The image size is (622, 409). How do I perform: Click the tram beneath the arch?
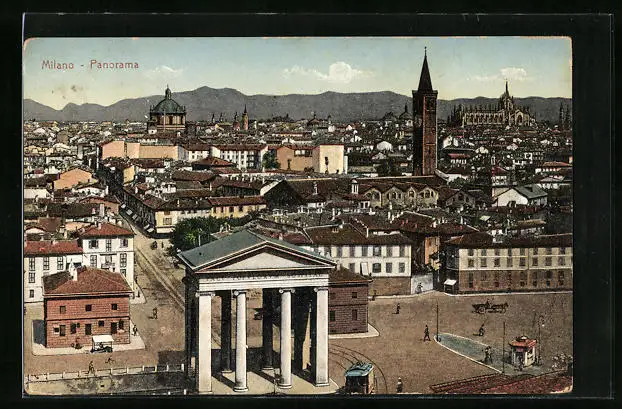pos(359,377)
